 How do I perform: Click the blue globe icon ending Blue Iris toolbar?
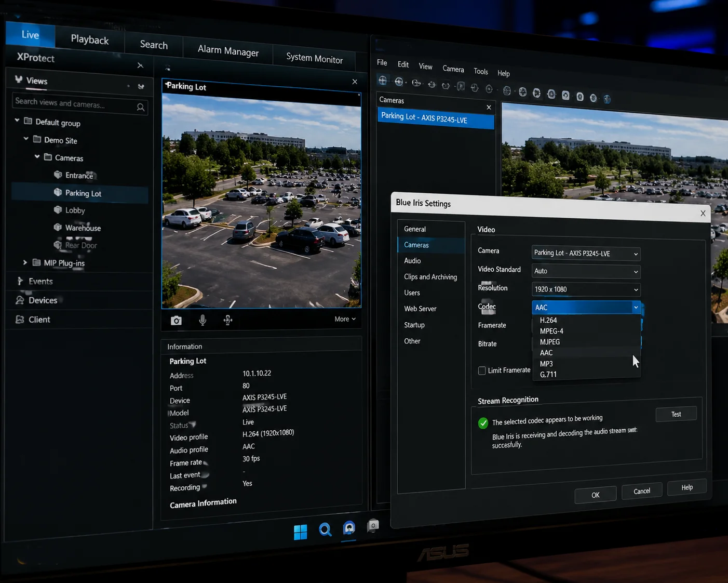pos(607,99)
